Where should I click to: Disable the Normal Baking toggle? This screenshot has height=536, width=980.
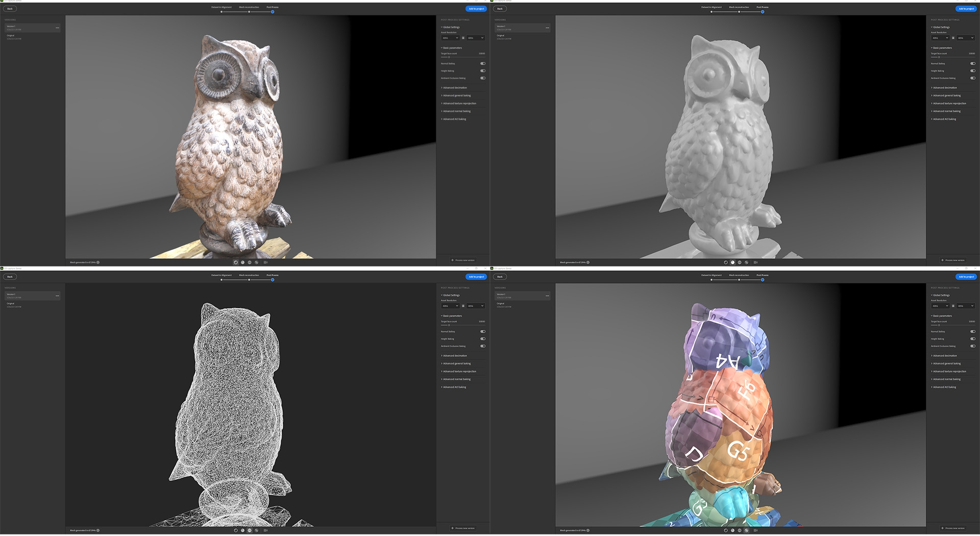(x=482, y=63)
